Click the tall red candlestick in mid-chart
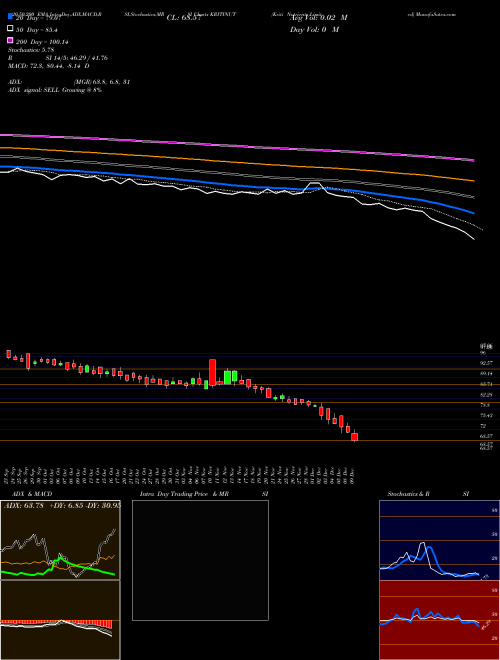The image size is (500, 660). tap(213, 372)
